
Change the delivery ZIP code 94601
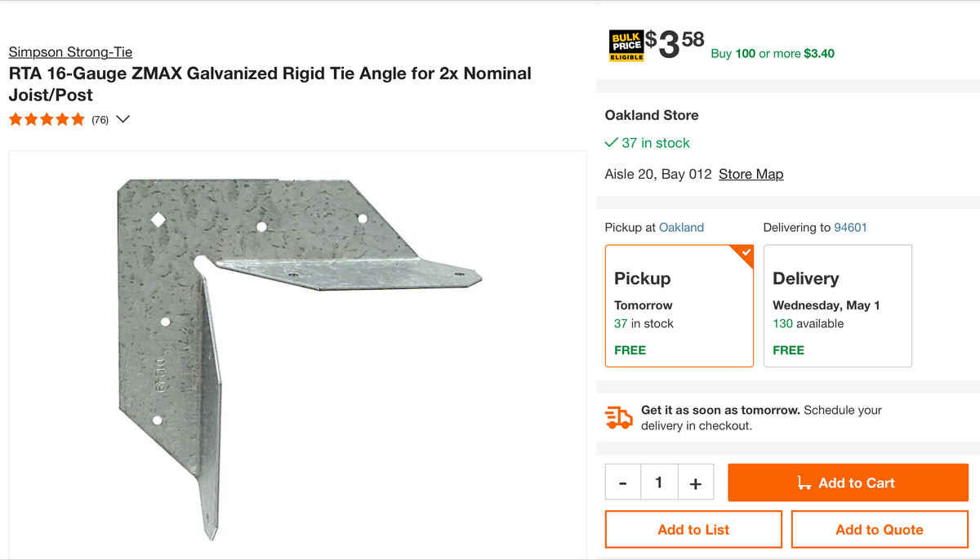tap(850, 227)
